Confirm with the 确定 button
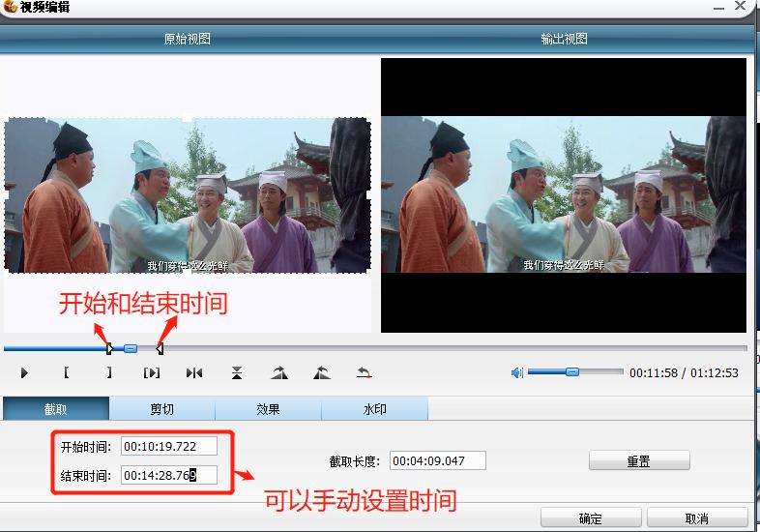 click(591, 517)
